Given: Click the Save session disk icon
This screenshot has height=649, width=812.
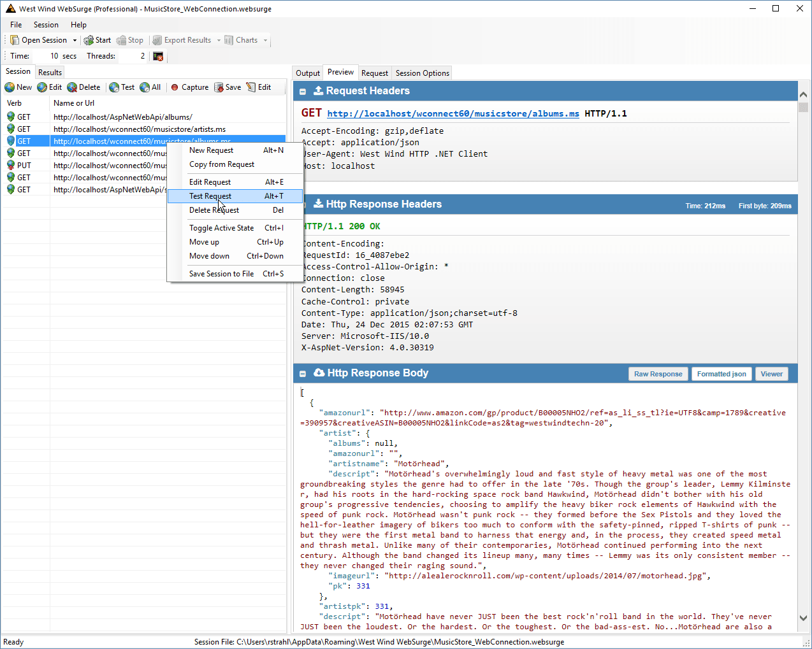Looking at the screenshot, I should pyautogui.click(x=219, y=87).
